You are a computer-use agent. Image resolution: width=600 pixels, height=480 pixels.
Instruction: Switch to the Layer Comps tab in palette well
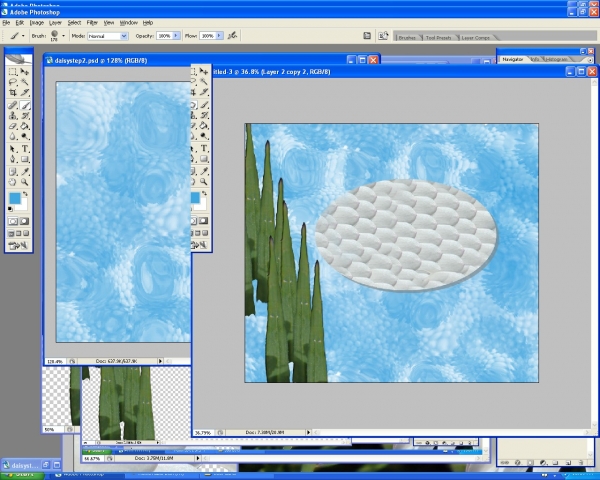pyautogui.click(x=475, y=38)
